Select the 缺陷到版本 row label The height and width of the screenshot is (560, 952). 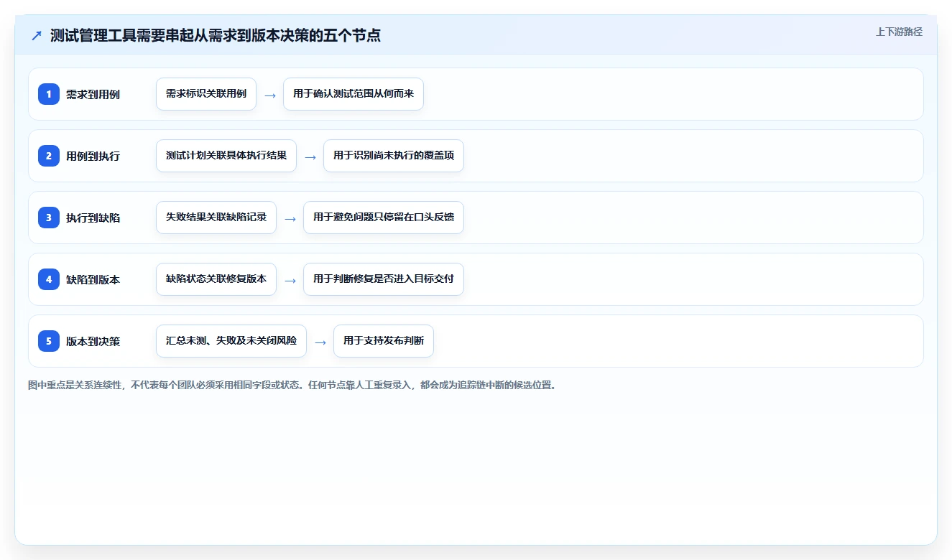pos(93,279)
